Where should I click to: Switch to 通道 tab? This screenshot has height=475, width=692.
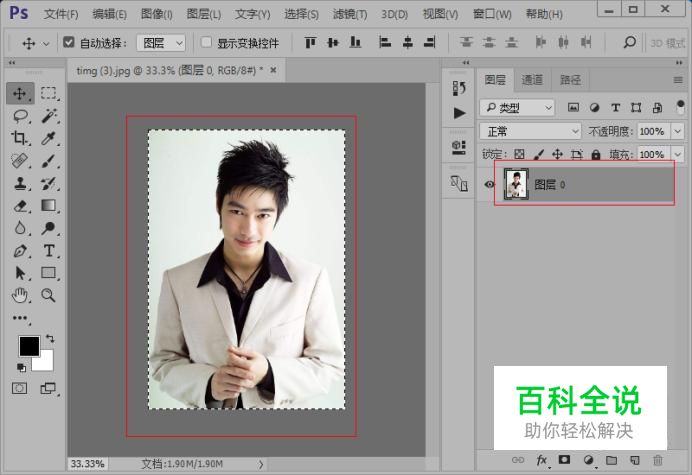click(x=532, y=80)
